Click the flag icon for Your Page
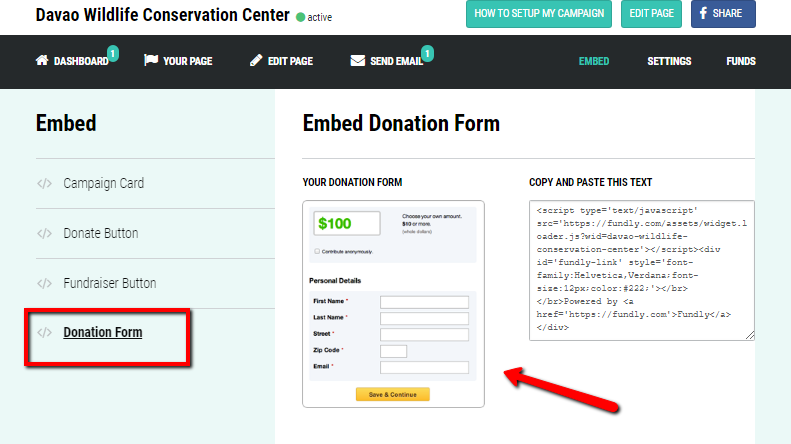 pos(151,61)
